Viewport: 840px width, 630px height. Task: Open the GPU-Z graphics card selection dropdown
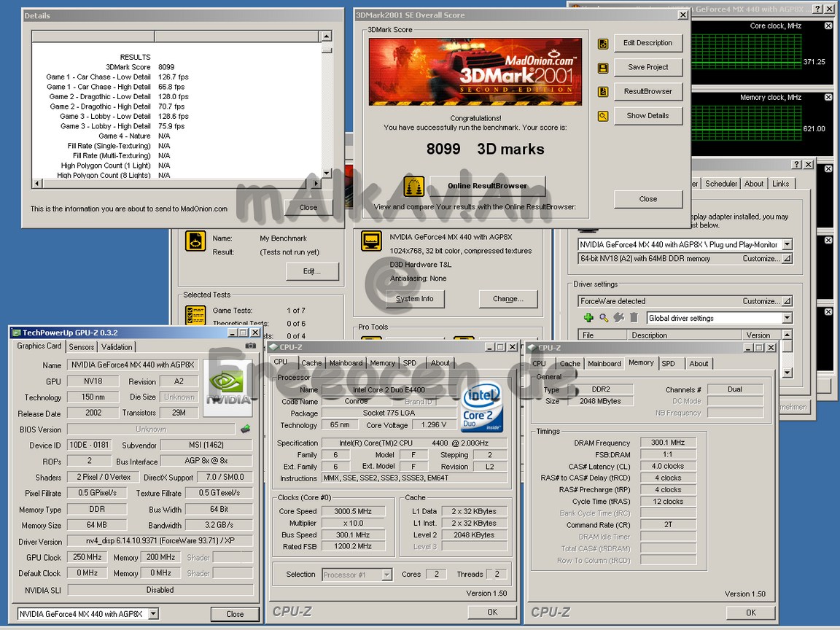coord(153,614)
